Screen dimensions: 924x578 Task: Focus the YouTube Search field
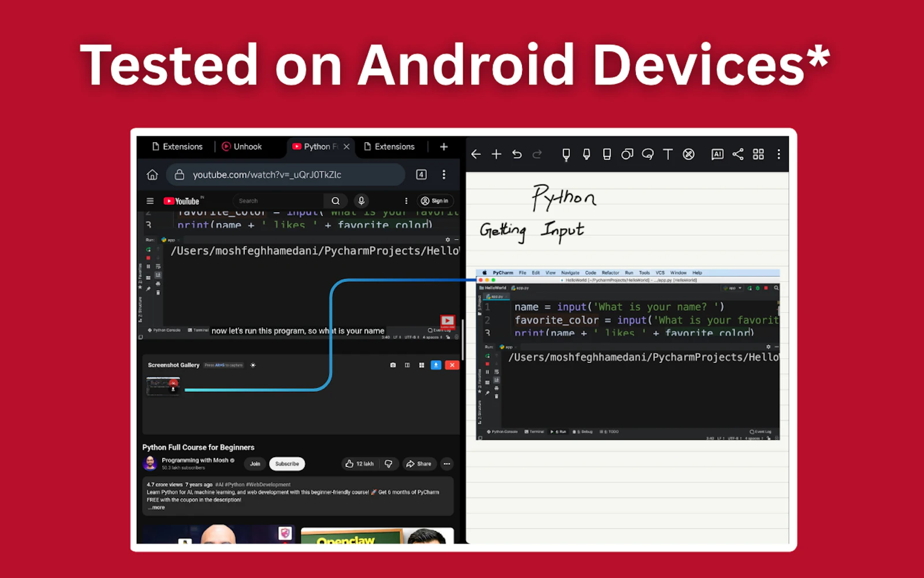click(x=278, y=201)
